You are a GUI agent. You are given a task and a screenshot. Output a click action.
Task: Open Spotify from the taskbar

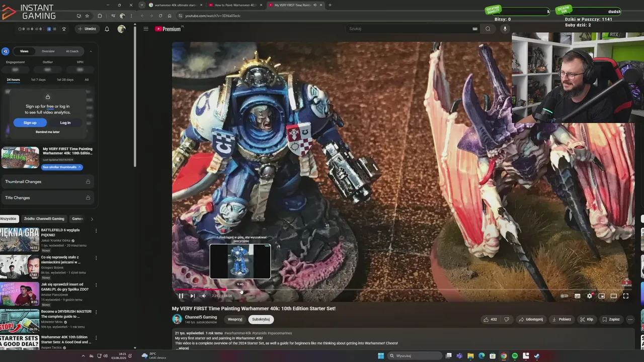pyautogui.click(x=515, y=356)
